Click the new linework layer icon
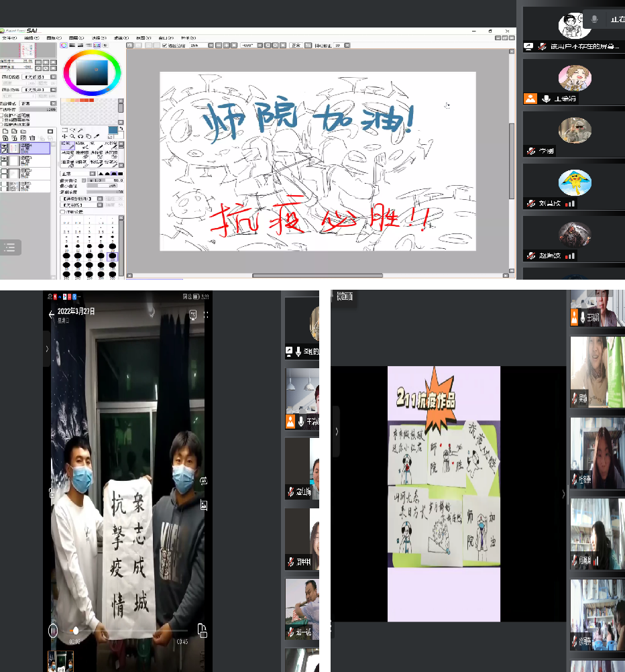Image resolution: width=625 pixels, height=672 pixels. coord(14,131)
